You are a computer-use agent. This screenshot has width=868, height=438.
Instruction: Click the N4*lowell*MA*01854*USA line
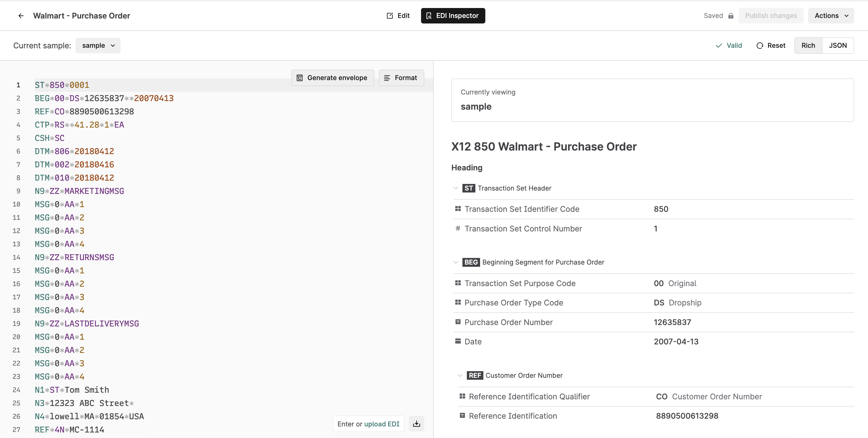89,416
